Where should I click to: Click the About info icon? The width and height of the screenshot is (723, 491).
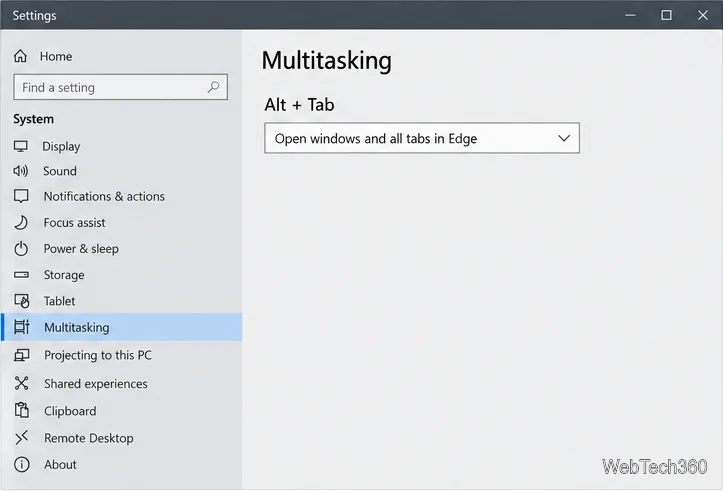22,464
